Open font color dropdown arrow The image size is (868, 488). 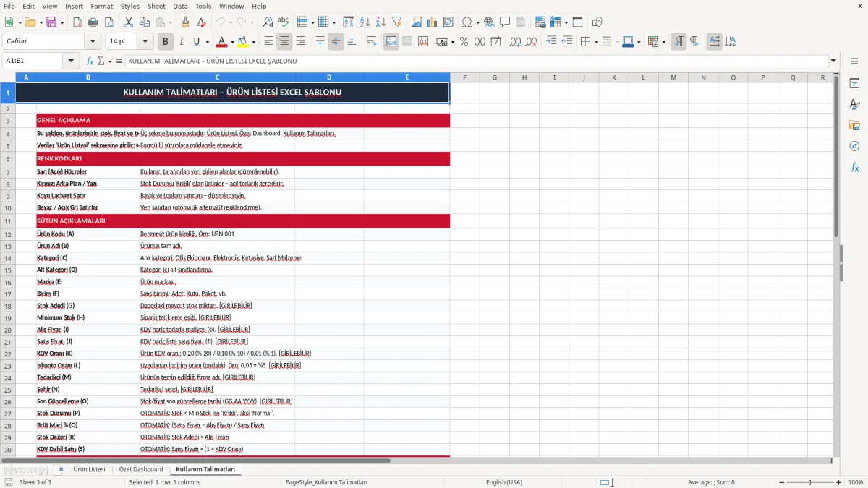pyautogui.click(x=231, y=42)
